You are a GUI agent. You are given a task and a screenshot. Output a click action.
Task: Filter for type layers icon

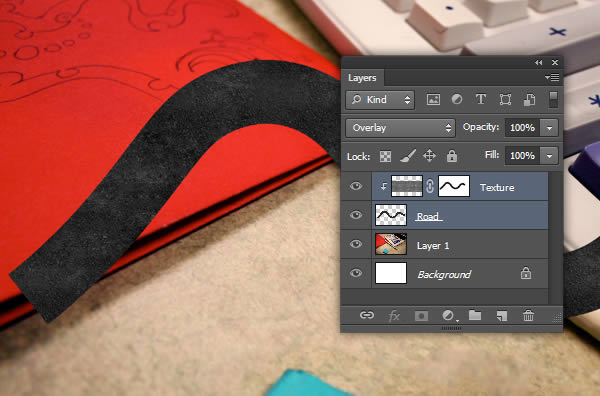click(481, 99)
